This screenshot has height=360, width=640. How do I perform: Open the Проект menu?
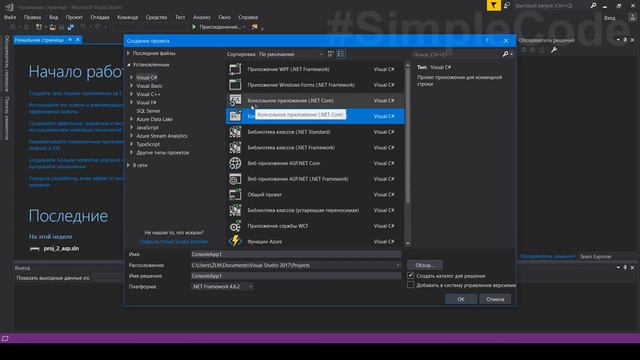[74, 17]
